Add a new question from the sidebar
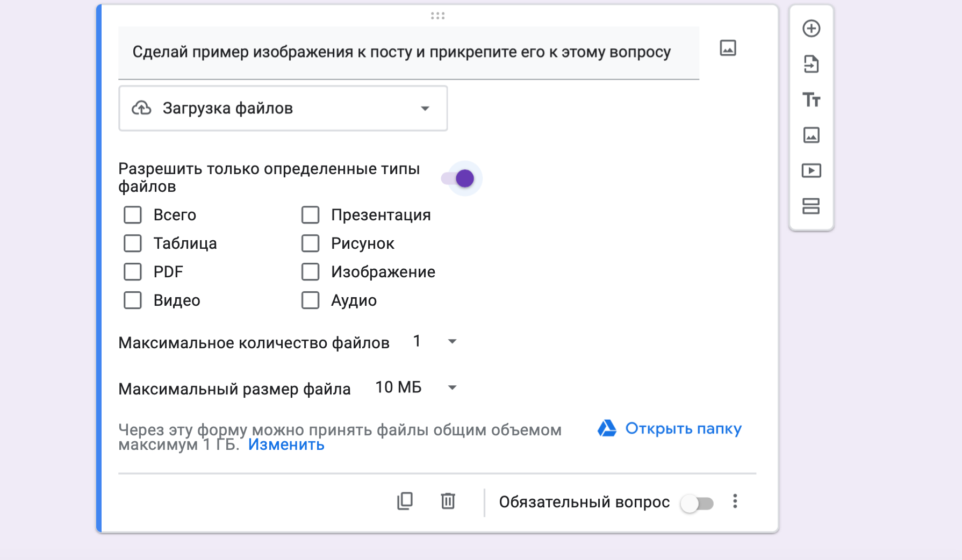Image resolution: width=962 pixels, height=560 pixels. (811, 28)
